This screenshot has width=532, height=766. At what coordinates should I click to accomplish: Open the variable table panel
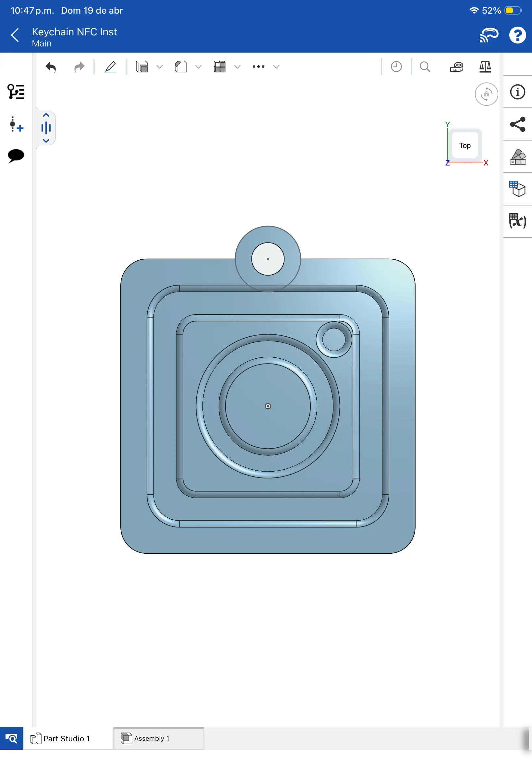point(517,221)
